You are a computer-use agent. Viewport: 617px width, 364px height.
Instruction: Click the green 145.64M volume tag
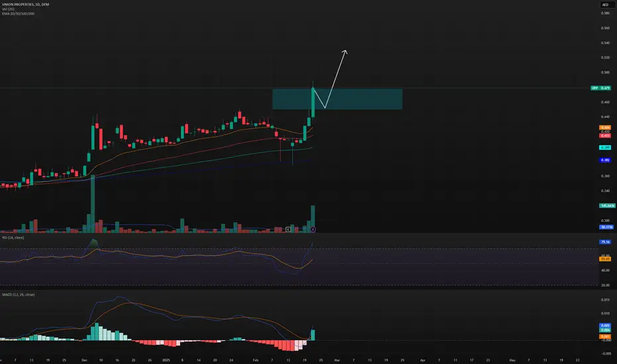[607, 206]
